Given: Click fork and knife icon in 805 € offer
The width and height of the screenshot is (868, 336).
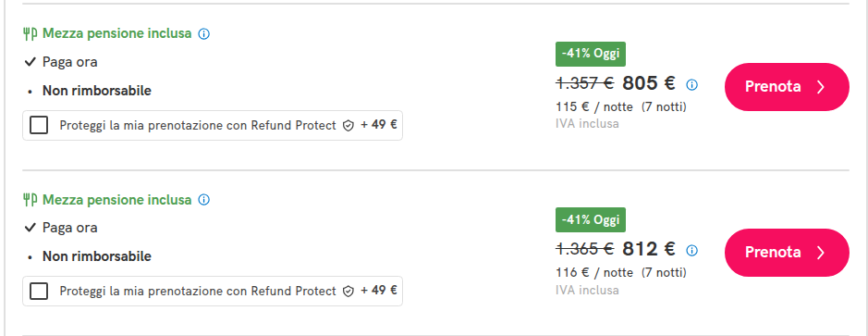Looking at the screenshot, I should tap(30, 34).
